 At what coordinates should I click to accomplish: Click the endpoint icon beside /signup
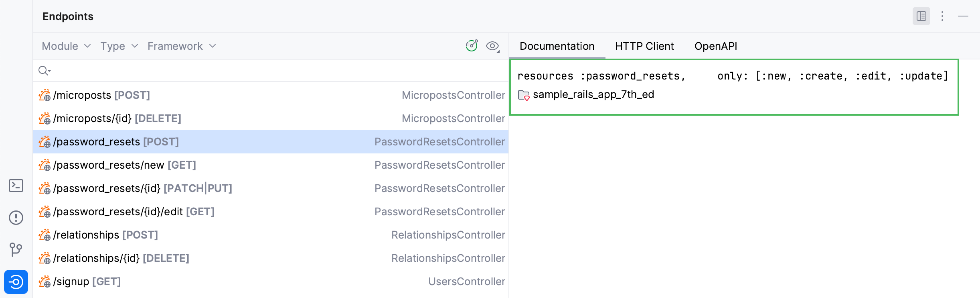point(45,282)
